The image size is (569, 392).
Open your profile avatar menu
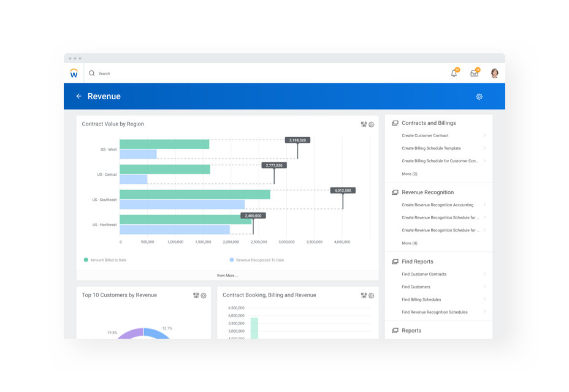494,72
